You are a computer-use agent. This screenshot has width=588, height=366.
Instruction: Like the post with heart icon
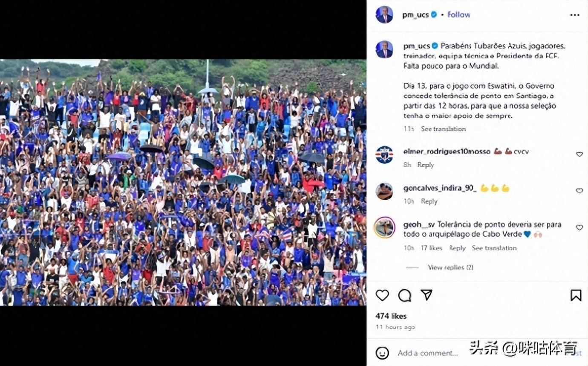point(382,295)
